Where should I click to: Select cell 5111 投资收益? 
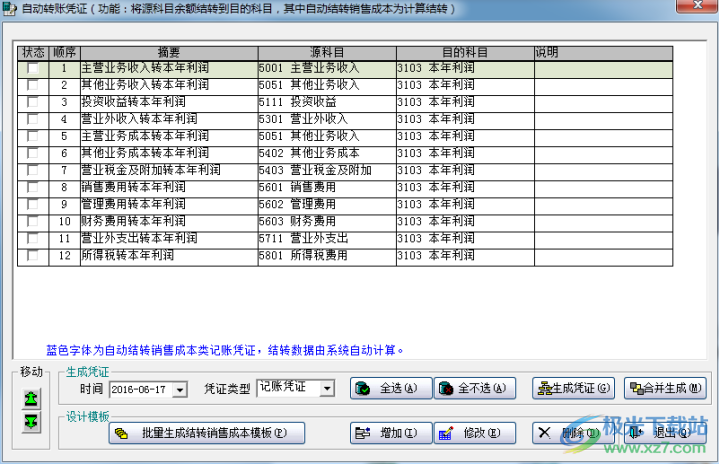tap(327, 102)
